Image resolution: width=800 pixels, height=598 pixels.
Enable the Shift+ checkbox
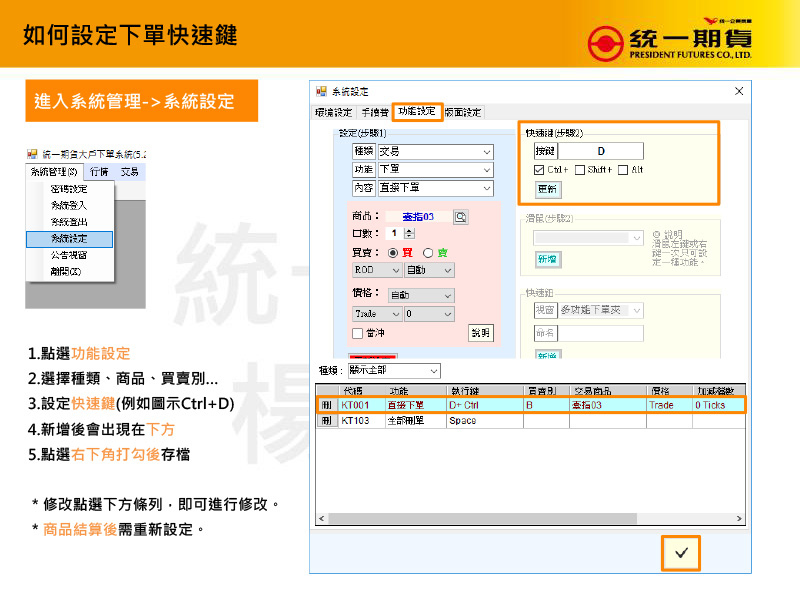[x=580, y=170]
